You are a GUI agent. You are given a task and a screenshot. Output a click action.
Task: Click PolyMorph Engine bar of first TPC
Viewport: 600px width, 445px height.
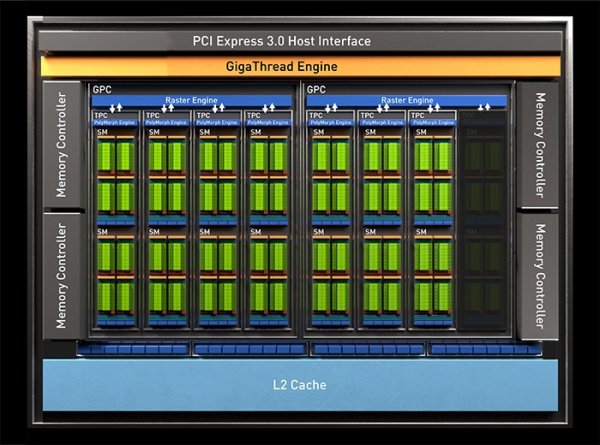[115, 122]
